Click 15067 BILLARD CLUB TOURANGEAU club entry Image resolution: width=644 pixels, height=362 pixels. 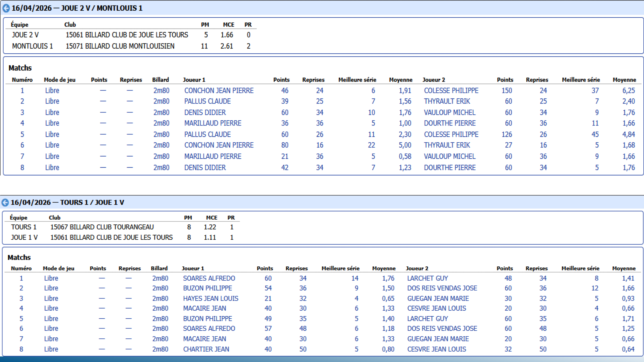tap(102, 227)
